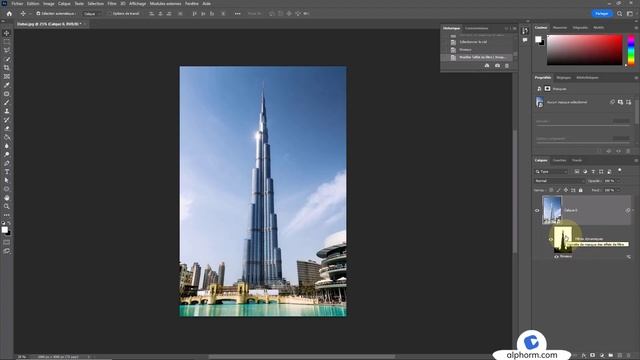Select the Brush tool
The image size is (640, 360).
[7, 102]
